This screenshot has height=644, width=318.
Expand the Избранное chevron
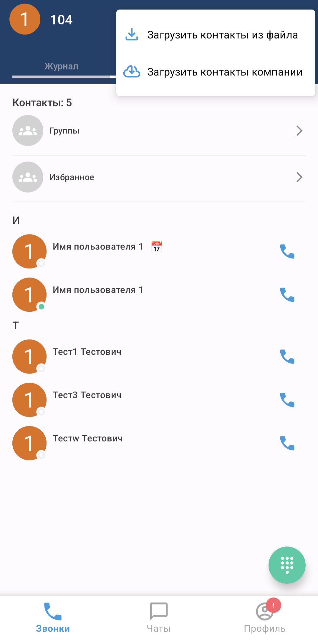tap(299, 177)
